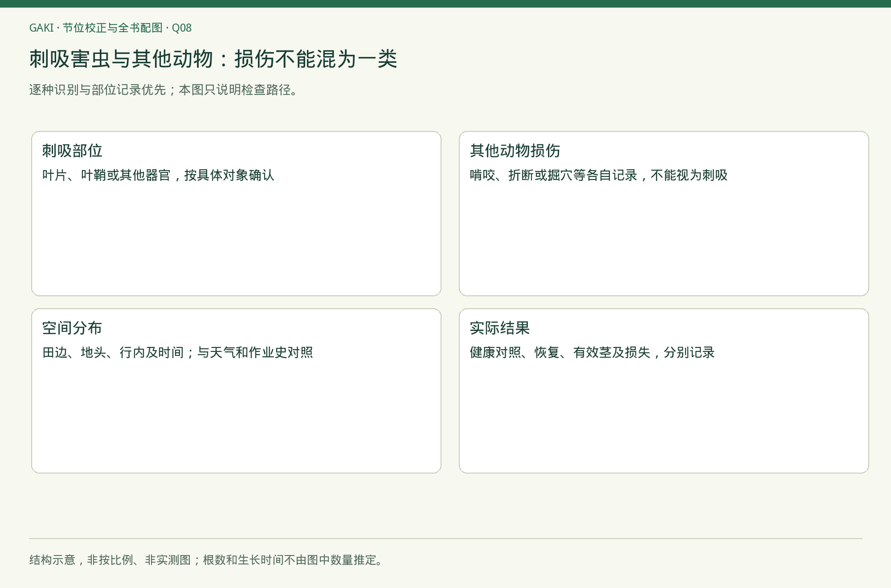Click the card heading '其他动物损伤'
This screenshot has height=588, width=891.
point(515,150)
